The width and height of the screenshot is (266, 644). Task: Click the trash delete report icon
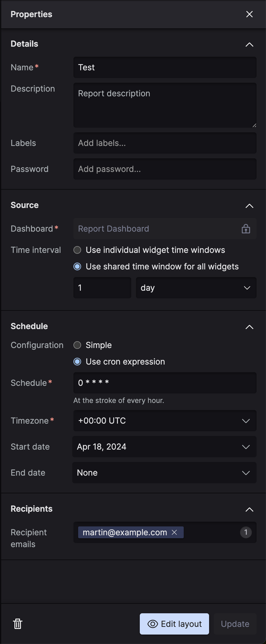click(x=18, y=624)
